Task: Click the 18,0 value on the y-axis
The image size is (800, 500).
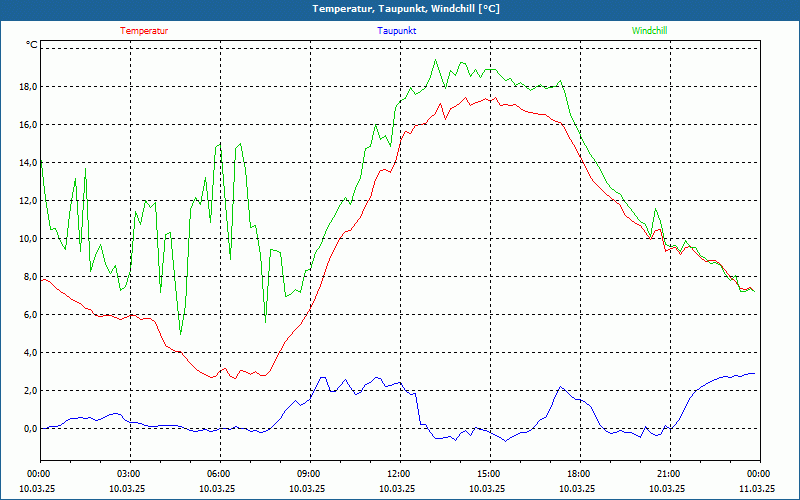Action: pos(27,87)
